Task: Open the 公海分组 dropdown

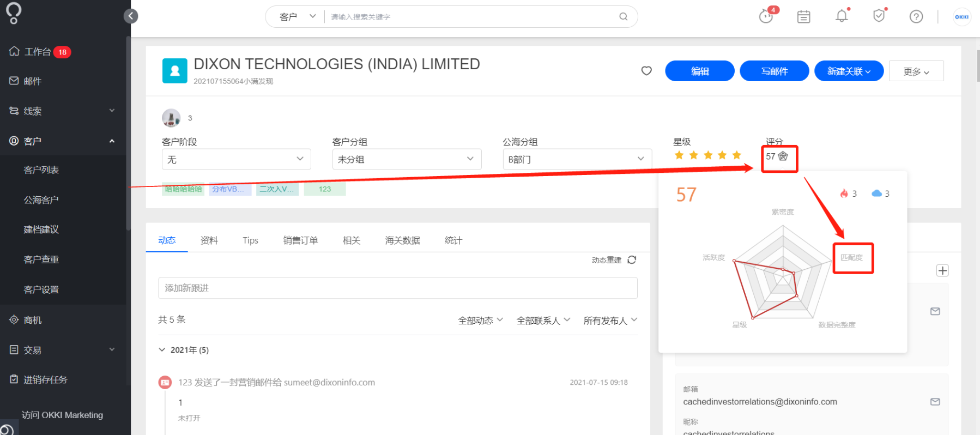Action: [577, 159]
